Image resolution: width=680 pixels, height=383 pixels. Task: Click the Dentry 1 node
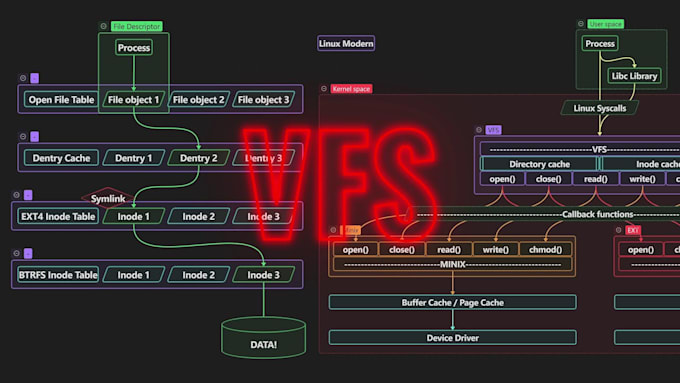[134, 158]
